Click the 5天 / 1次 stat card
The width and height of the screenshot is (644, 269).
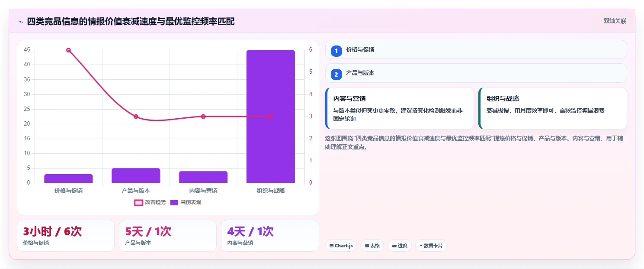(168, 236)
